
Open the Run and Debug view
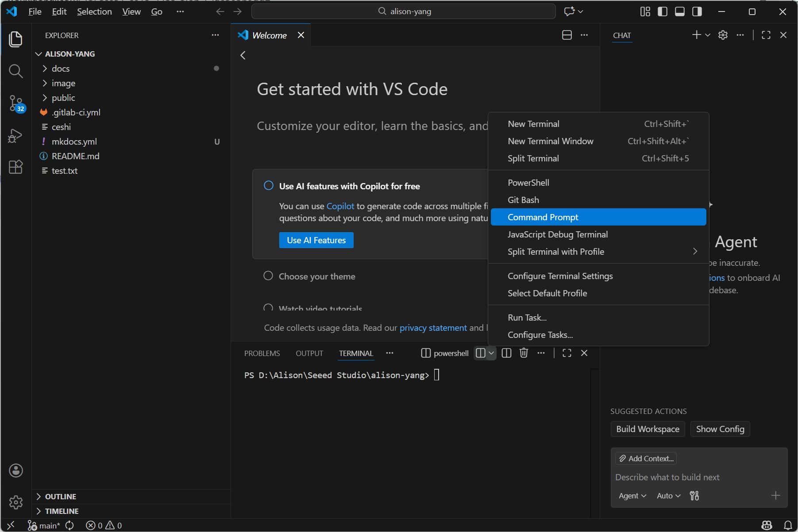click(x=16, y=136)
